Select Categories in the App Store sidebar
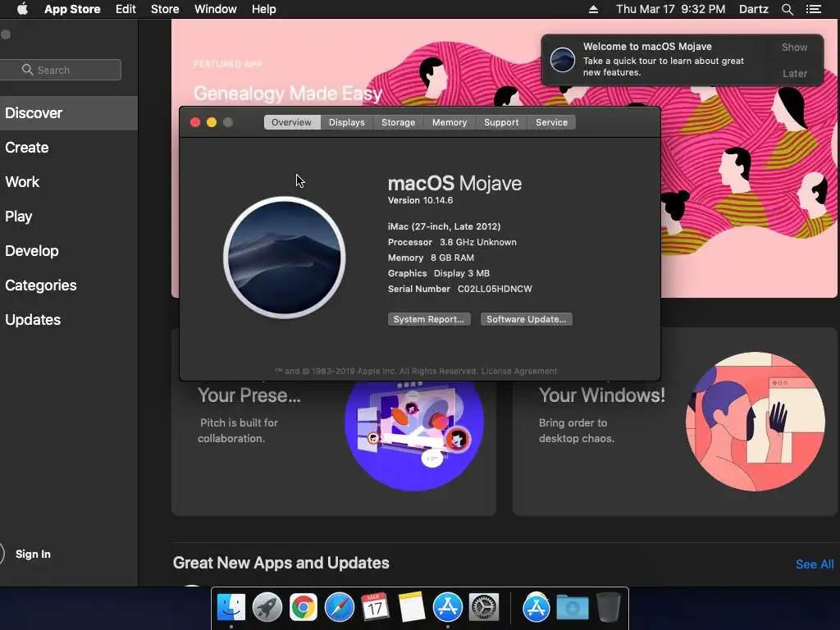 click(69, 285)
